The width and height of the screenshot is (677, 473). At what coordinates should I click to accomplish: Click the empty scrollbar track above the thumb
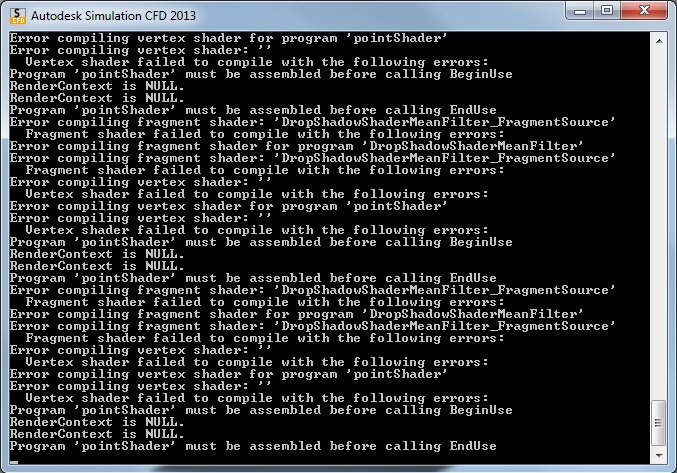[x=658, y=224]
